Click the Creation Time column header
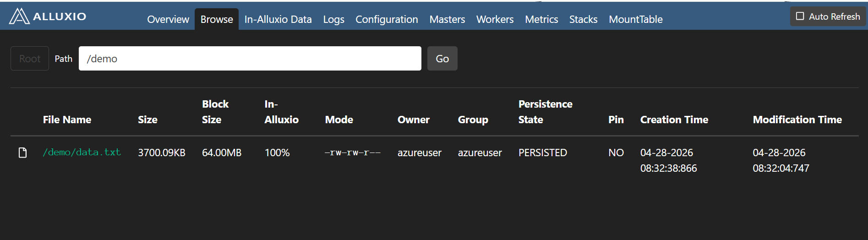Screen dimensions: 868x240 (674, 120)
